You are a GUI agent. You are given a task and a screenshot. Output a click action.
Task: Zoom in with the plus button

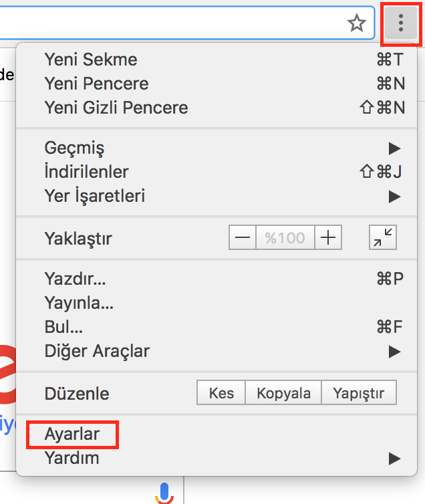tap(328, 237)
